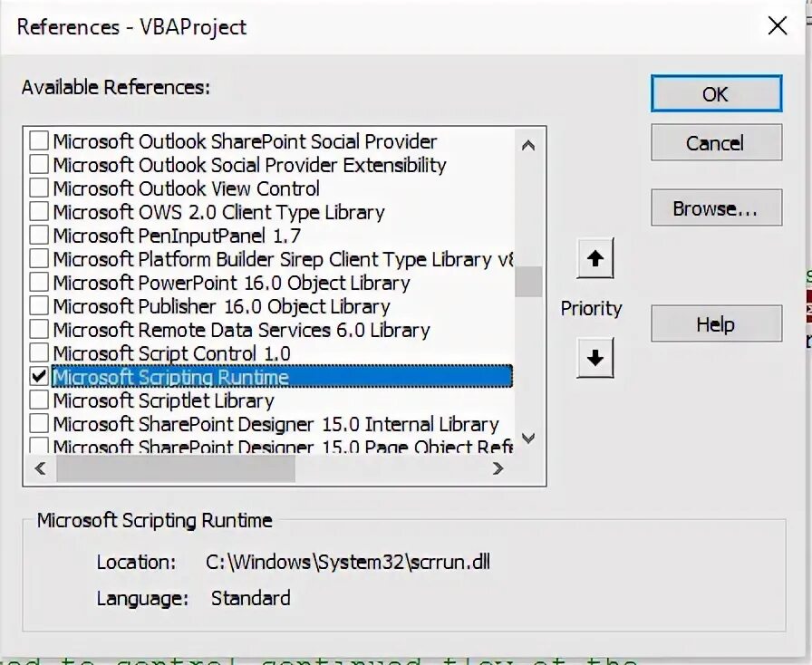Open the Browse... file dialog
The width and height of the screenshot is (812, 665).
point(716,207)
